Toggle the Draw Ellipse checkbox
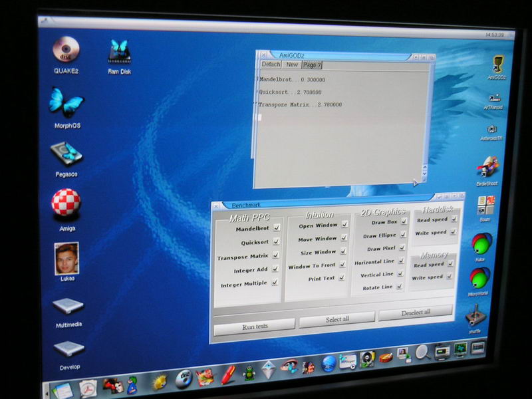 [403, 234]
